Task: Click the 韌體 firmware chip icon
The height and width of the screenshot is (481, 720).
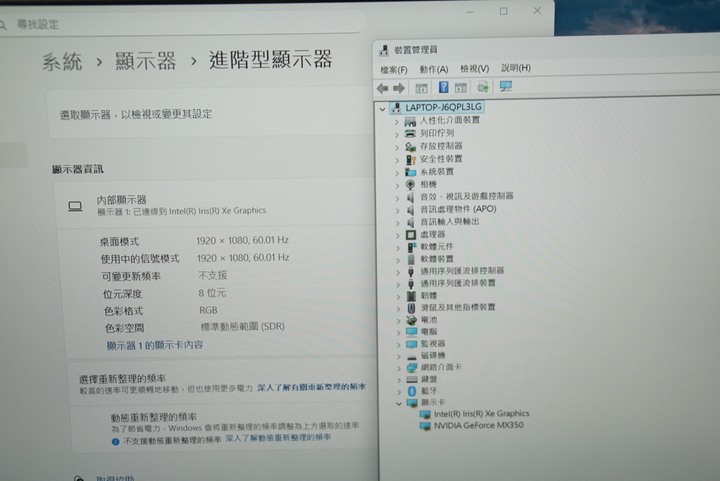Action: [x=411, y=296]
